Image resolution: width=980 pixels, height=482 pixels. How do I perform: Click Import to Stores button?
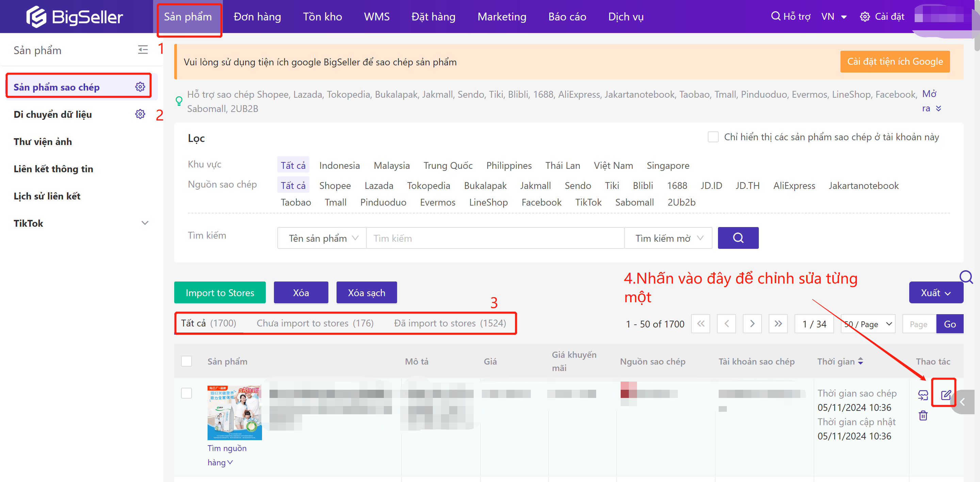pos(220,292)
